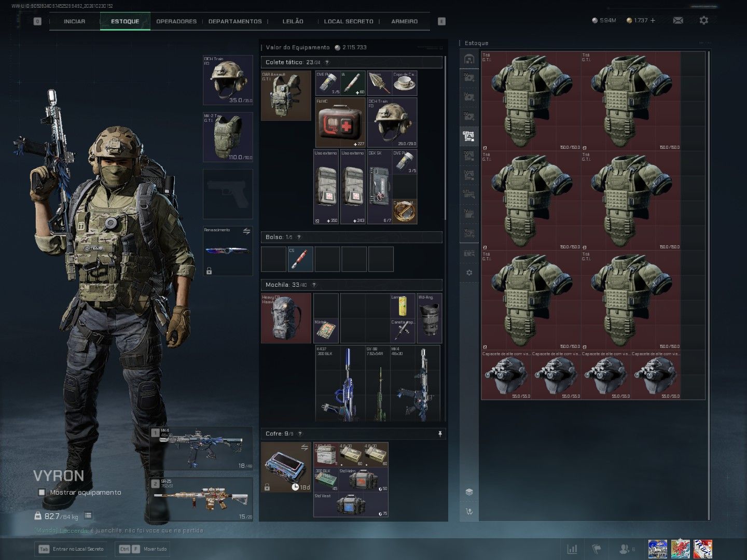Click the Mover tudo button

point(143,549)
